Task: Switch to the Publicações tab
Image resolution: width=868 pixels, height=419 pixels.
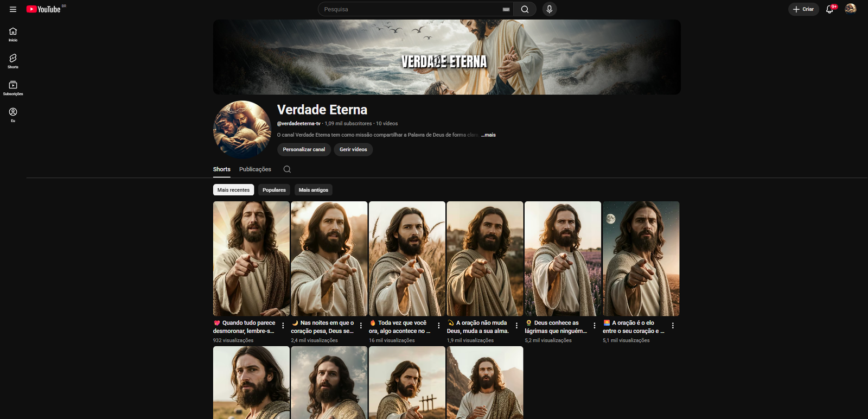Action: point(255,169)
